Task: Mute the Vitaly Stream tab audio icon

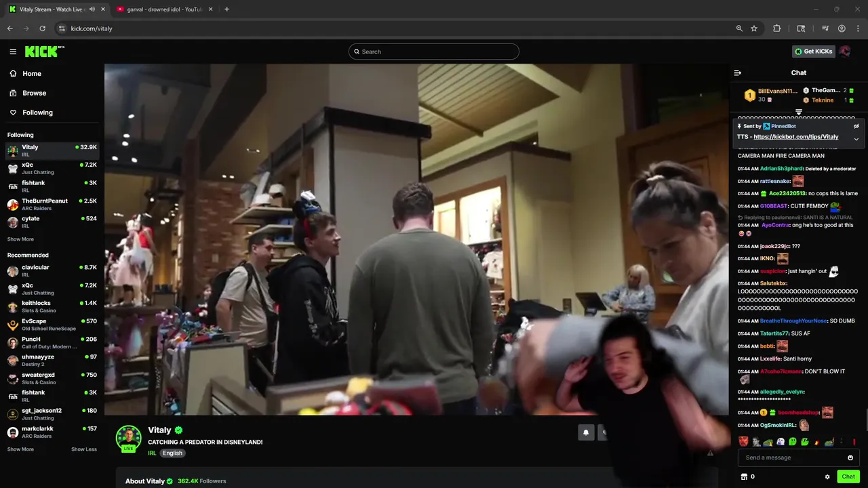Action: pyautogui.click(x=92, y=9)
